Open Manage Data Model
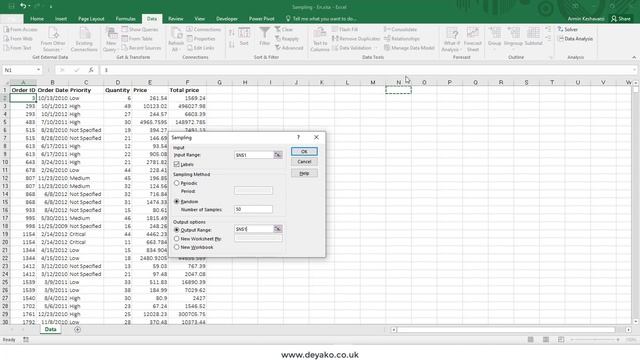The height and width of the screenshot is (360, 640). point(409,48)
